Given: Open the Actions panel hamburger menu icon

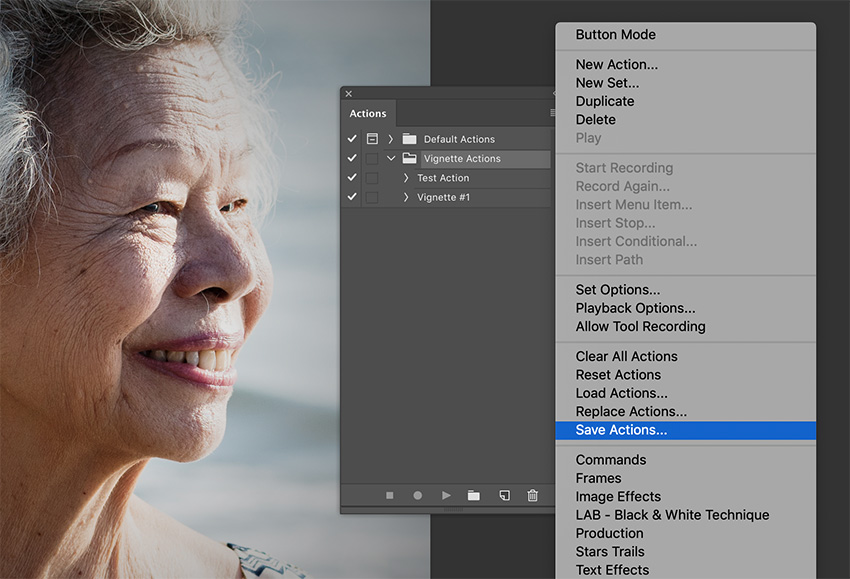Looking at the screenshot, I should (x=552, y=113).
